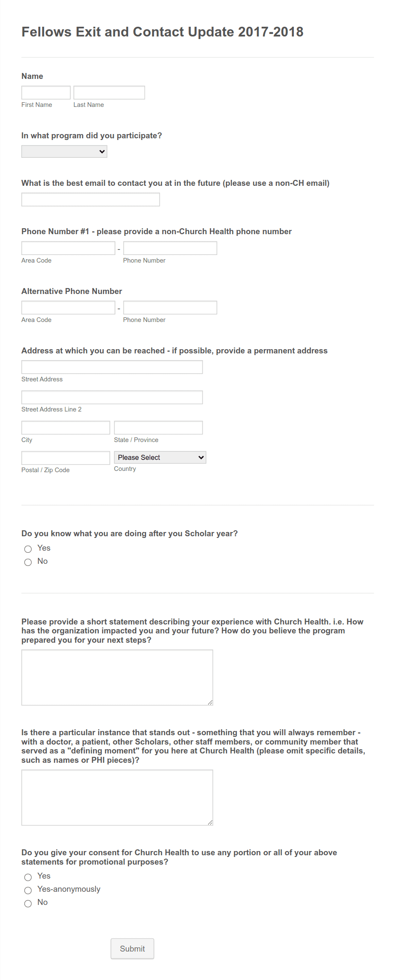The width and height of the screenshot is (395, 980).
Task: Select the "Yes" radio for post-Scholar year plans
Action: [x=28, y=549]
